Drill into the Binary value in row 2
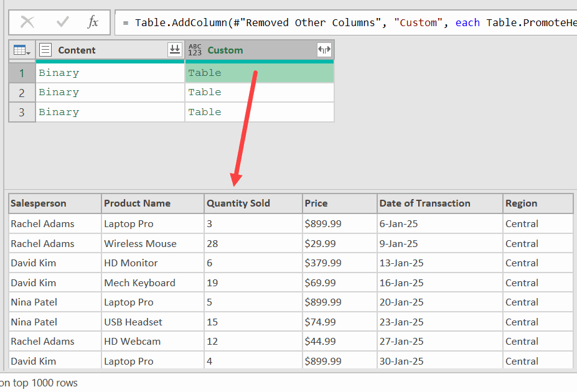 59,92
